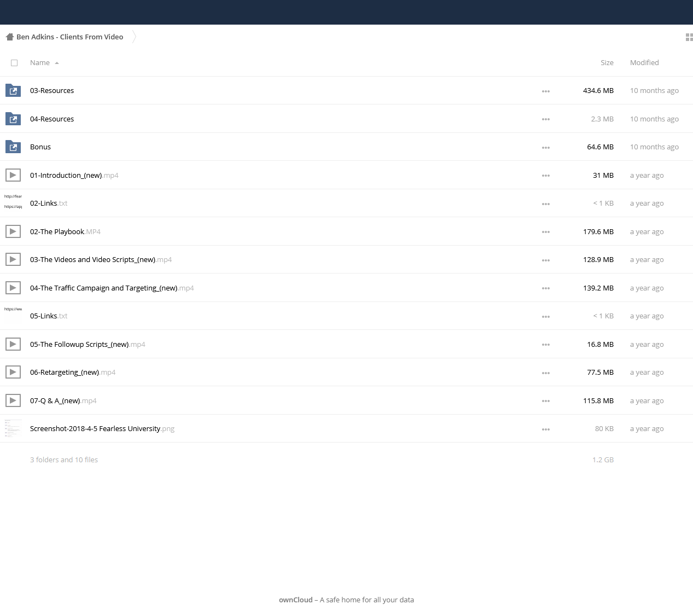
Task: Open file 02-Links.txt
Action: 49,203
